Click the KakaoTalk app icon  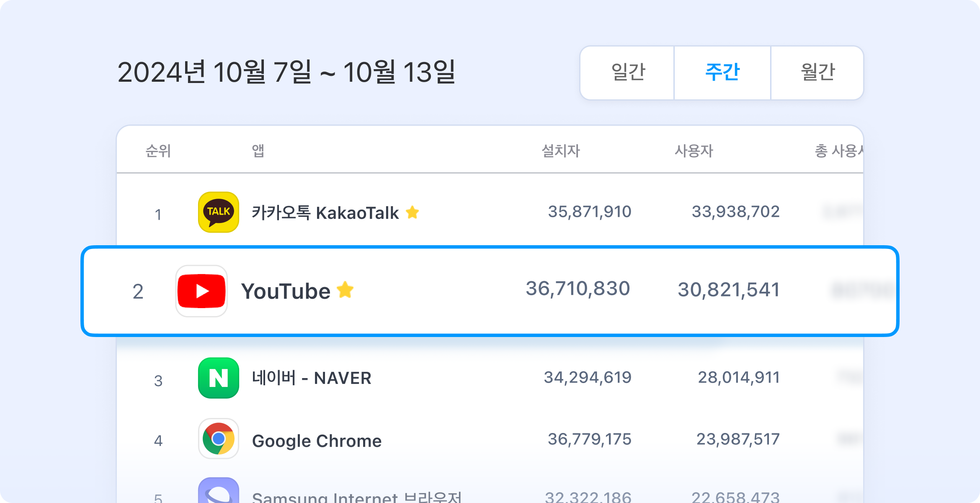click(x=218, y=212)
